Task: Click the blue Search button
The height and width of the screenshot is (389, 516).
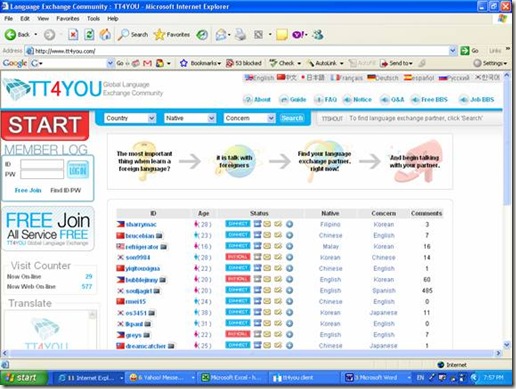Action: click(x=292, y=118)
